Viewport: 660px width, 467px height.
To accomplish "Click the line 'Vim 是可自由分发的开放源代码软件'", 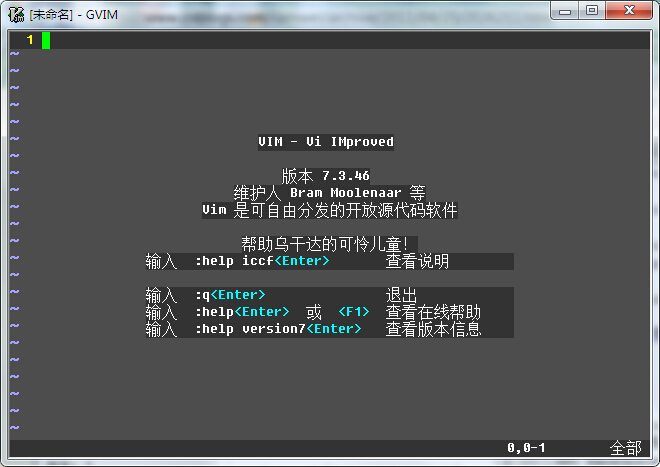I will click(x=330, y=210).
